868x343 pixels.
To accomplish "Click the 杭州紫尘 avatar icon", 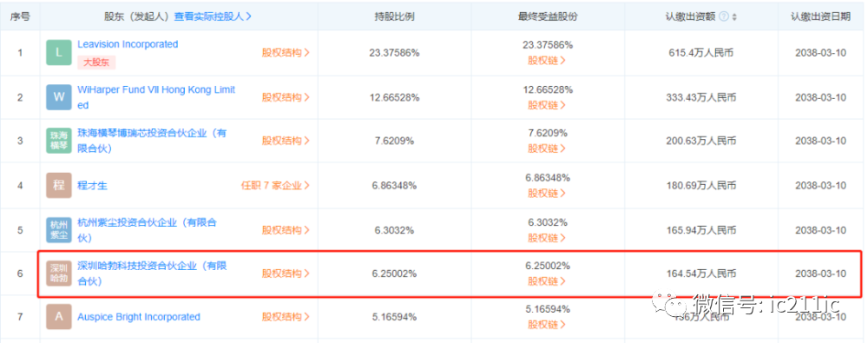I will [x=59, y=230].
